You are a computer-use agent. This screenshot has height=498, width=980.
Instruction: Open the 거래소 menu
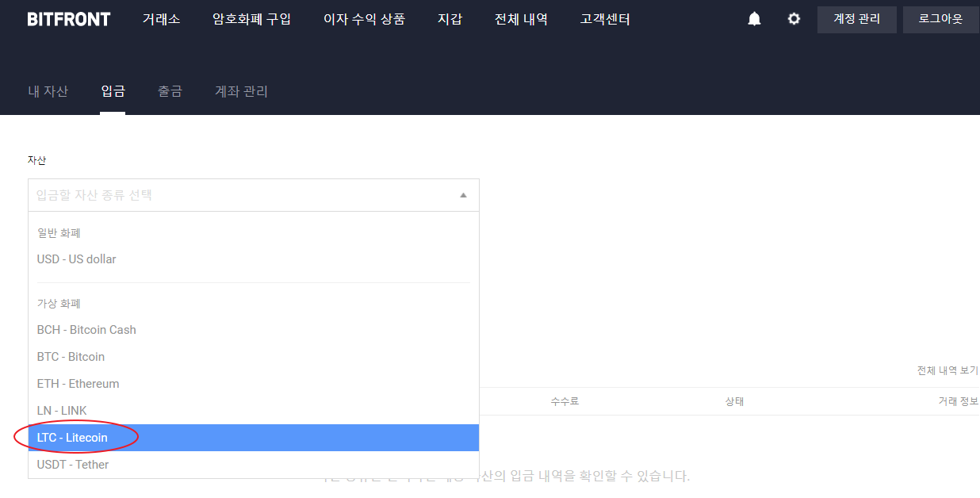pos(162,19)
